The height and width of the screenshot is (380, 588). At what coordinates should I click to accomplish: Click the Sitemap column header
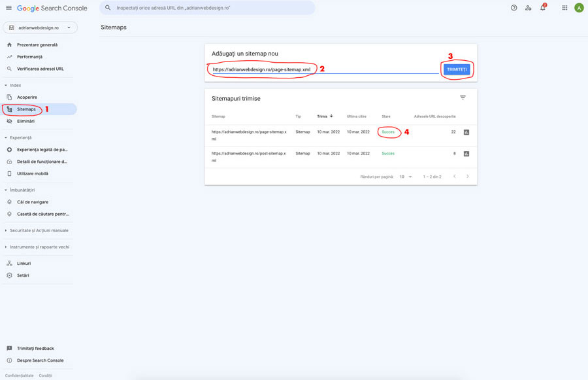[218, 116]
